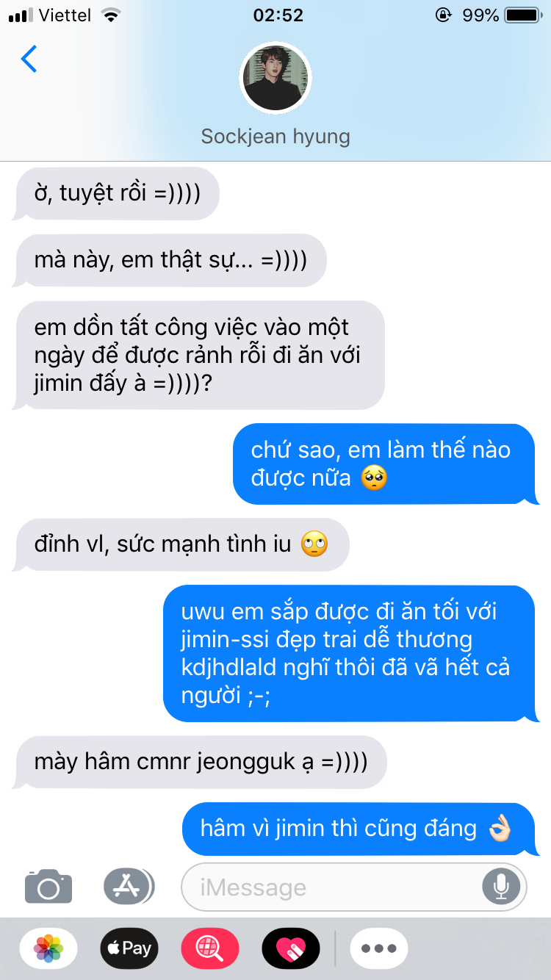Open the more apps ellipsis button
The image size is (551, 980).
coord(379,948)
